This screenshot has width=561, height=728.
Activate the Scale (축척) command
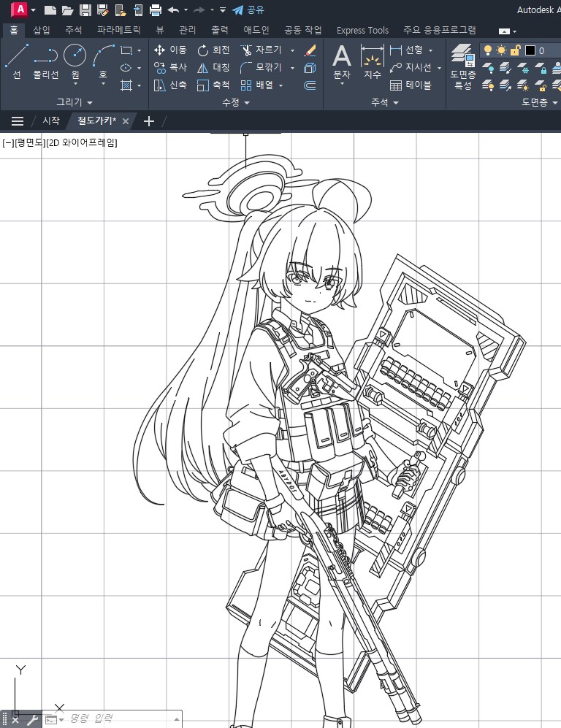213,85
